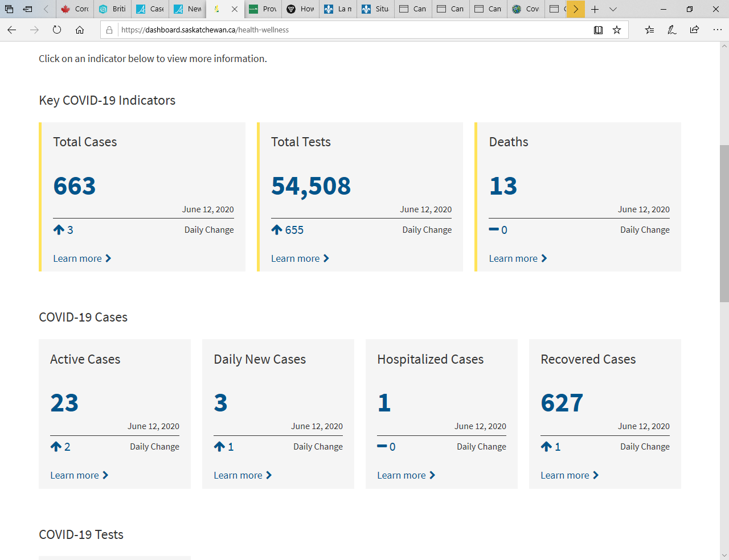729x560 pixels.
Task: Switch to the New tab
Action: point(188,9)
